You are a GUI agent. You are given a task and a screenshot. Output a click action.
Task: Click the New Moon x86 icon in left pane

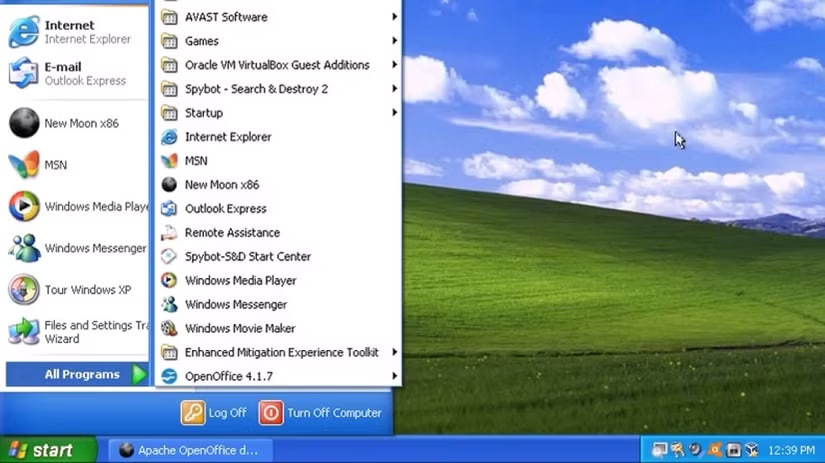coord(24,123)
